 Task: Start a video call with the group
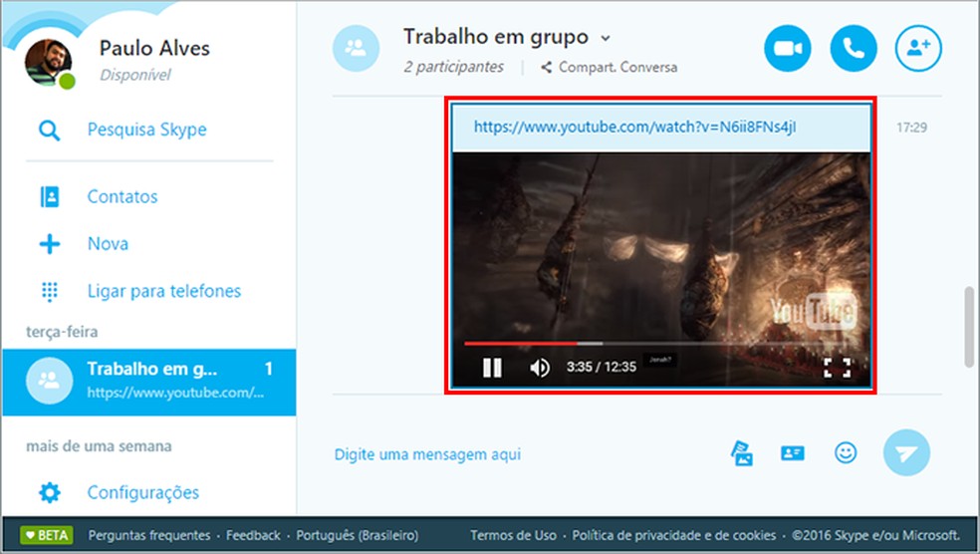tap(788, 48)
